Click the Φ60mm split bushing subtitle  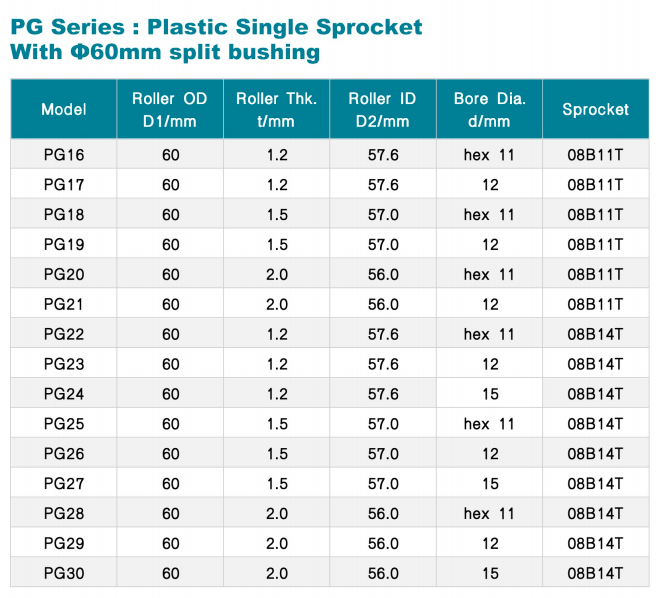(164, 52)
